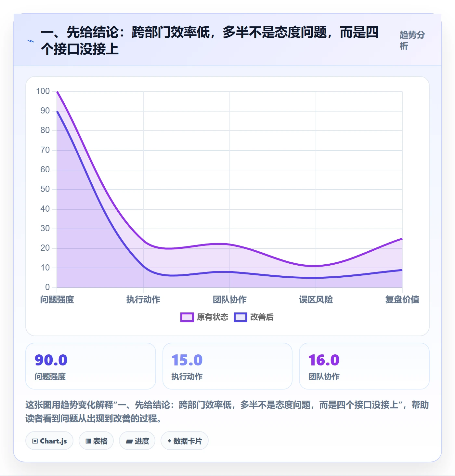Click the description paragraph starting 这张图用趋势变化
Screen dimensions: 455x476
(227, 411)
